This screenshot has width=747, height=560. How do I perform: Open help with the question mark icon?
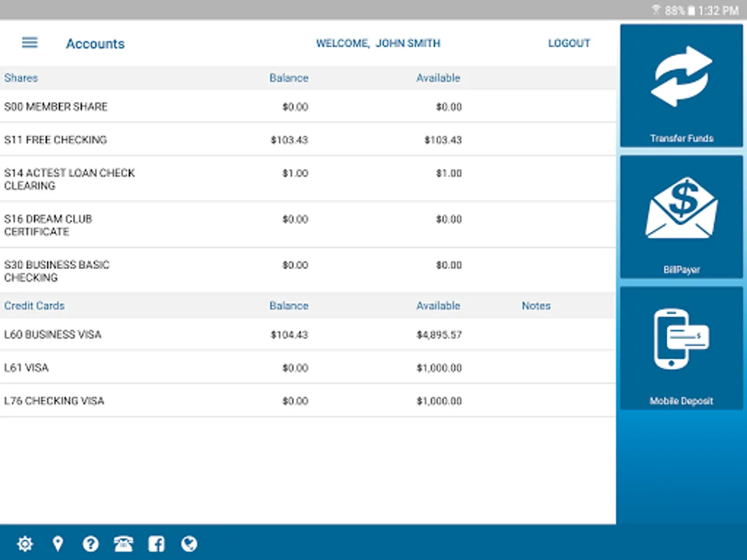tap(91, 544)
